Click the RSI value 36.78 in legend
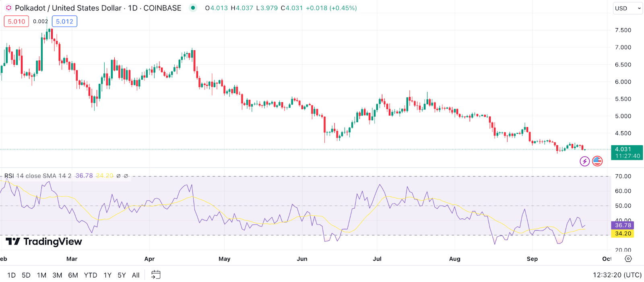644x282 pixels. [x=84, y=176]
